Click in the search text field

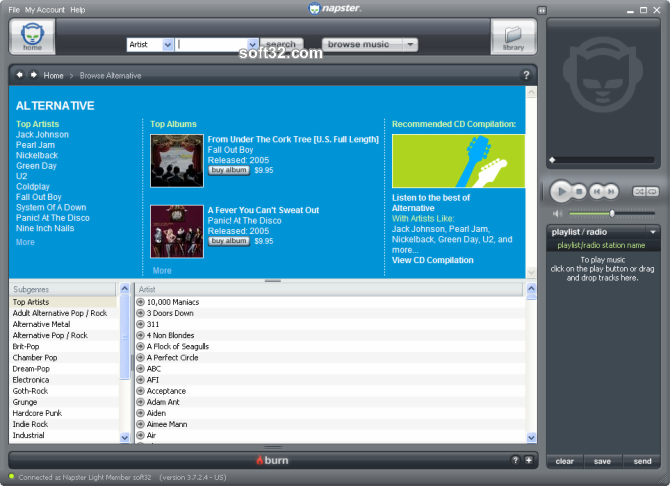[212, 44]
